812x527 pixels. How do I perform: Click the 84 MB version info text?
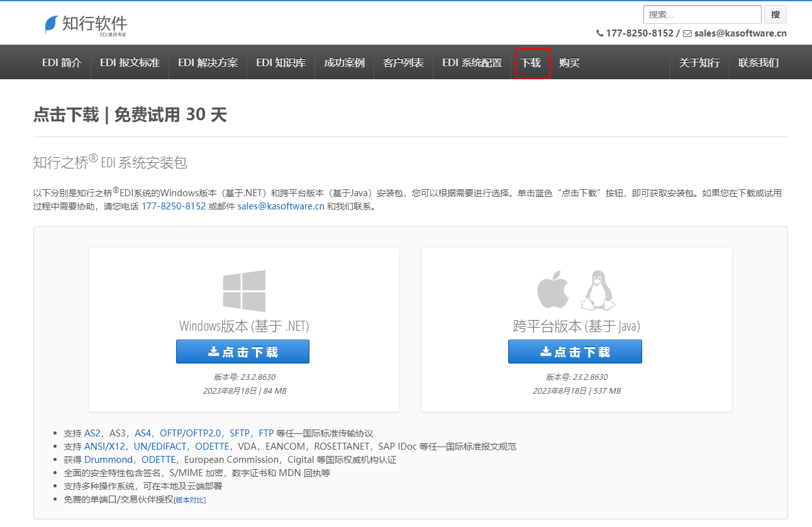(x=244, y=391)
